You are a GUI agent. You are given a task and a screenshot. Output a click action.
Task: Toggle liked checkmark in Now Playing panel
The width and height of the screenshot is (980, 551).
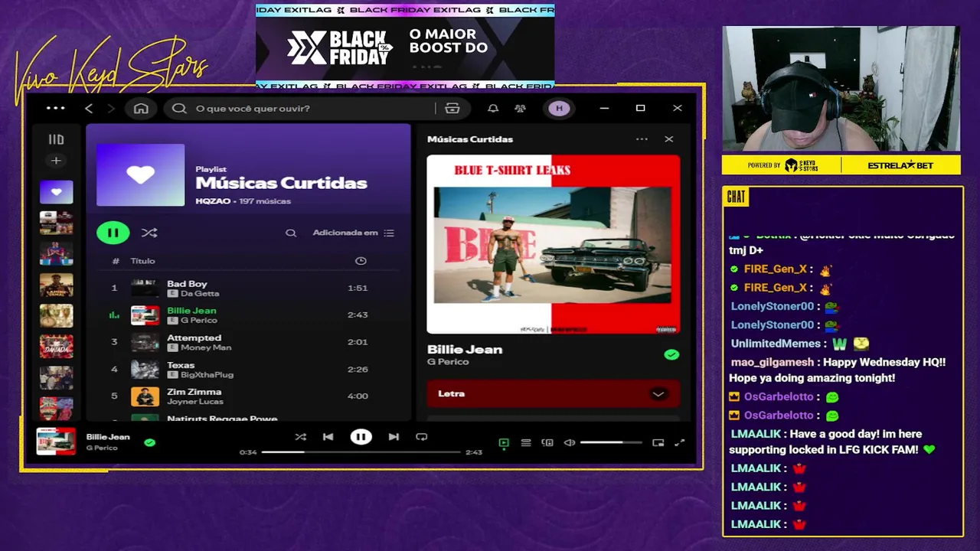(x=671, y=354)
